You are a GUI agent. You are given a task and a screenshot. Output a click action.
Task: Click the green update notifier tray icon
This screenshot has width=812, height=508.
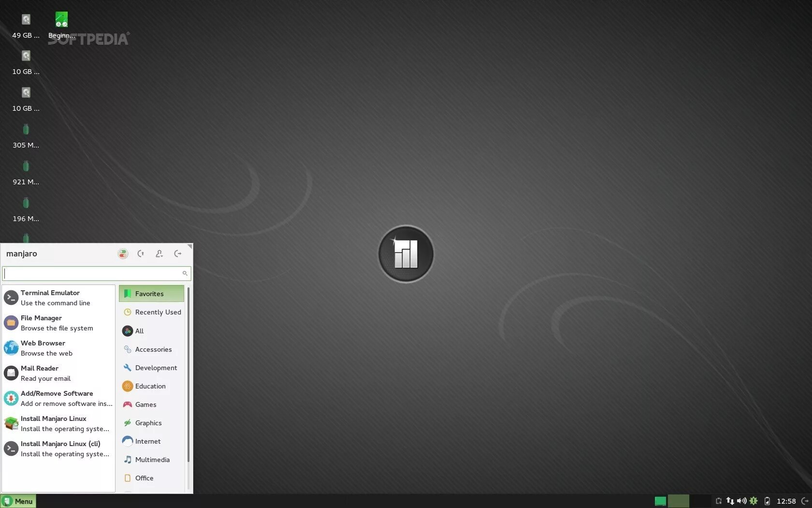[754, 501]
